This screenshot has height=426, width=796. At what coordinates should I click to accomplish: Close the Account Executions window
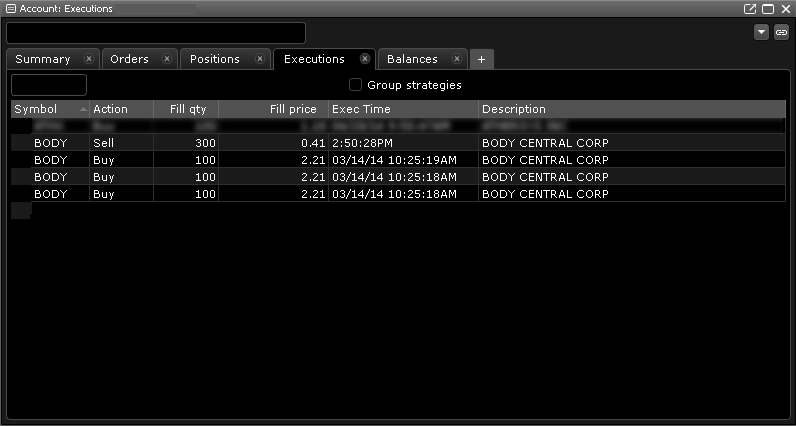coord(786,9)
